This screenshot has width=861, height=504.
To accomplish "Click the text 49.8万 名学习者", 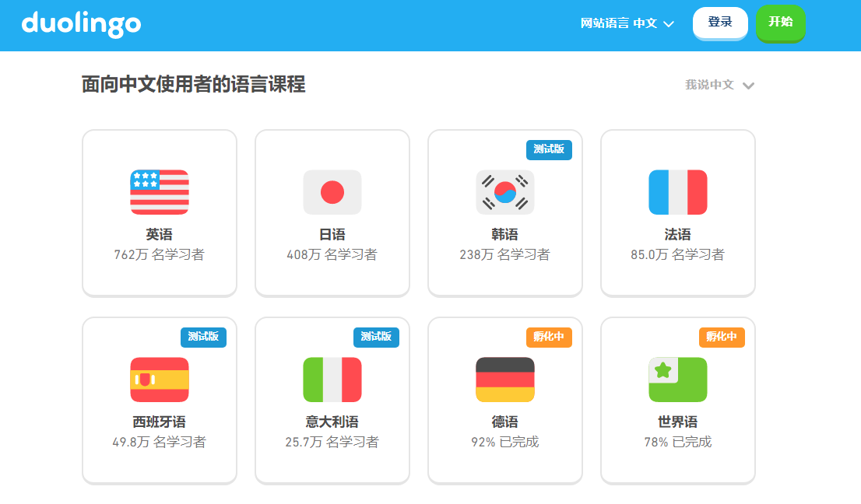I will pos(160,442).
